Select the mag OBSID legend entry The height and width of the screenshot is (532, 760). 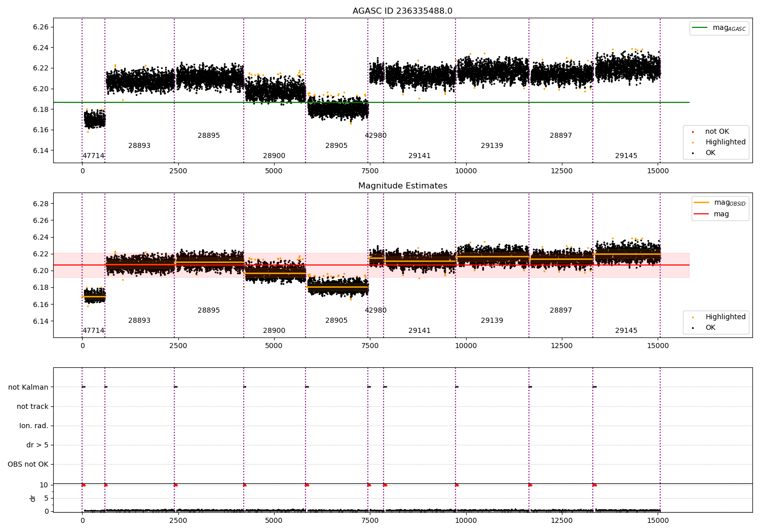[x=719, y=203]
